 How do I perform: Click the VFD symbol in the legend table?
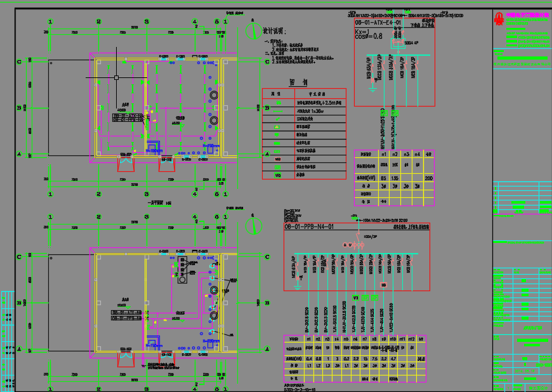[x=278, y=175]
